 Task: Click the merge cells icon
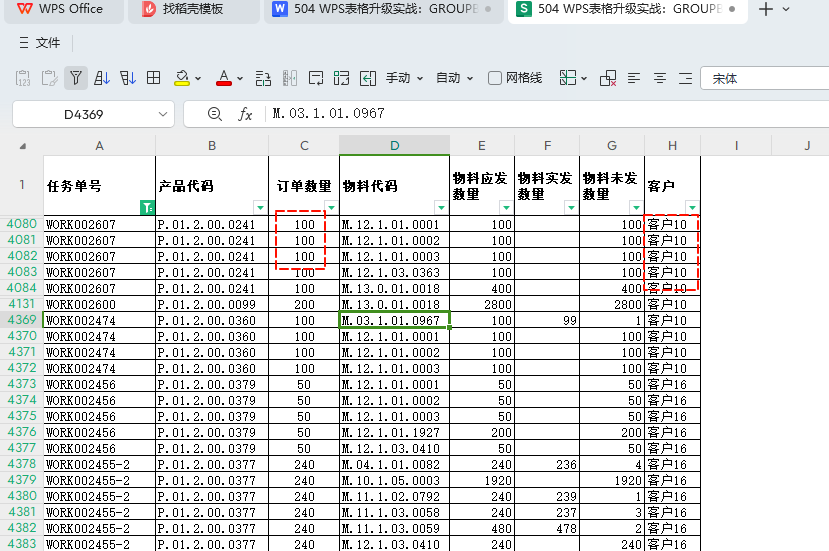tap(342, 78)
